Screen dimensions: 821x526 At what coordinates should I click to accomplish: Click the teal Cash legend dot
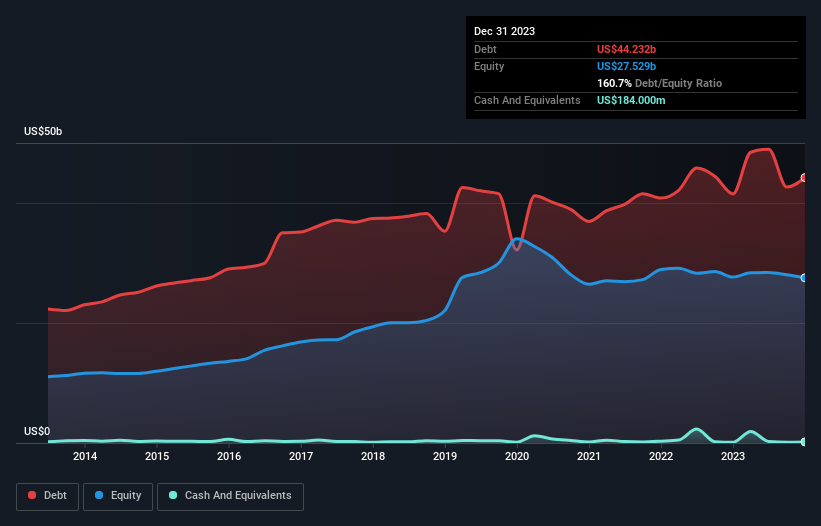[x=173, y=495]
